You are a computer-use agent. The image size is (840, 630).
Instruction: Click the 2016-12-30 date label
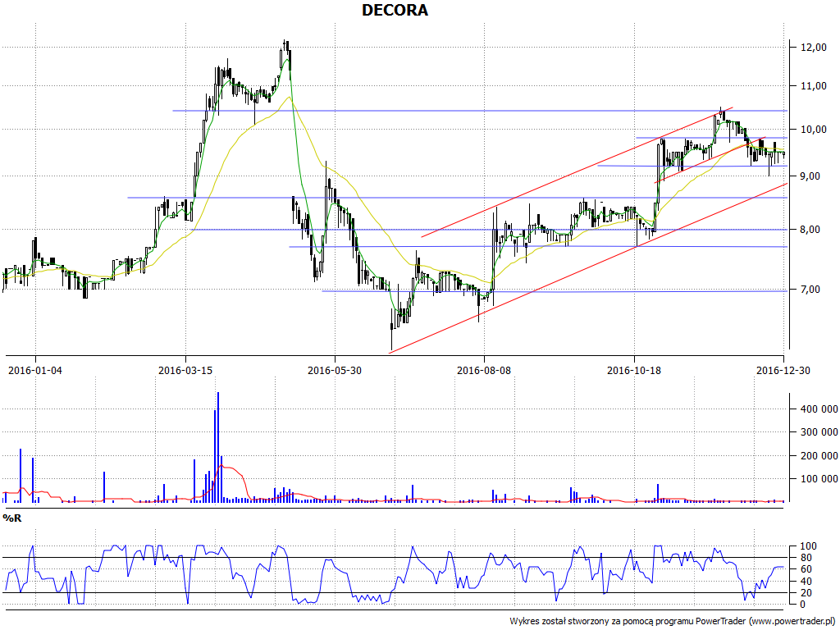[x=783, y=370]
